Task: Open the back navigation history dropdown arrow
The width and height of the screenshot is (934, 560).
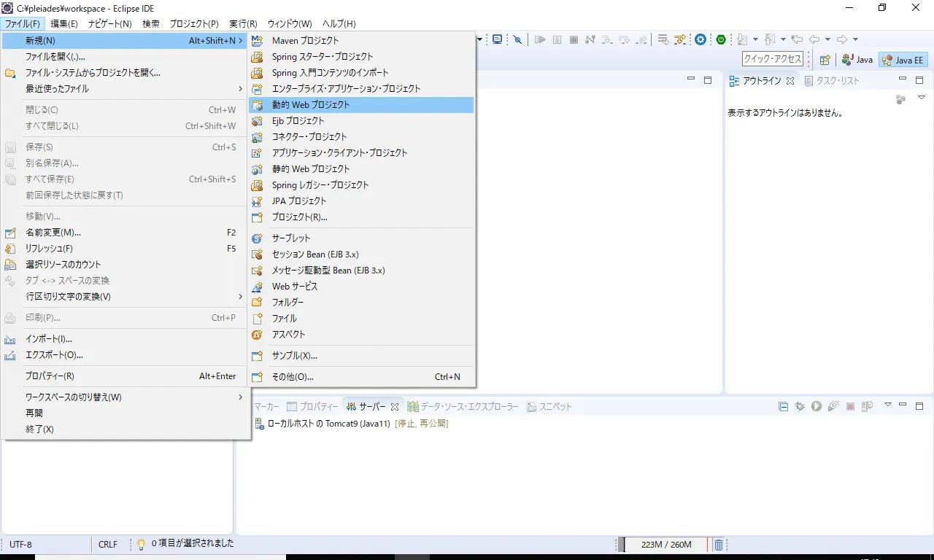Action: (x=827, y=39)
